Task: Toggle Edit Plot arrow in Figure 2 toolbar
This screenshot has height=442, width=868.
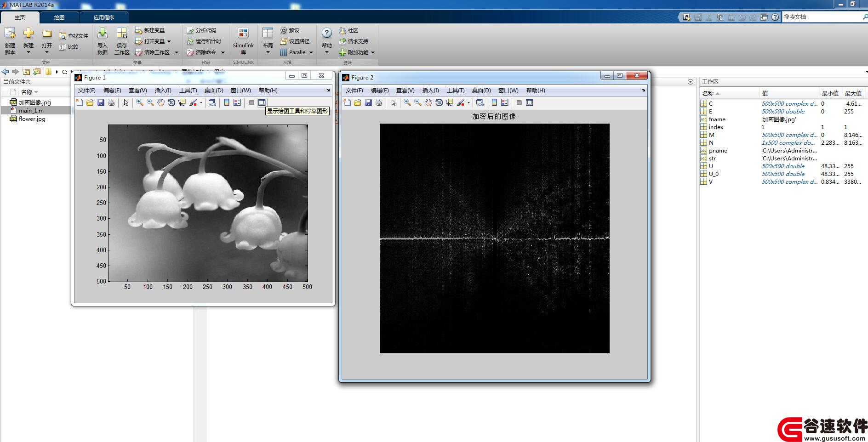Action: (394, 102)
